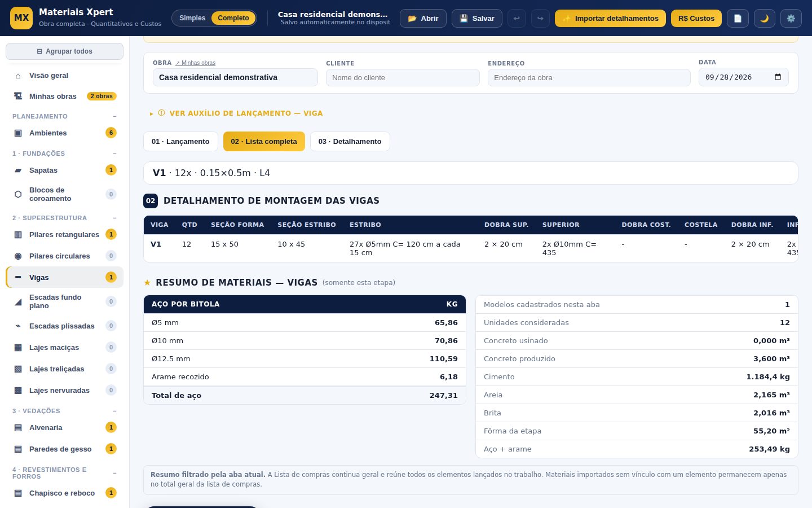812x508 pixels.
Task: Open Visão geral home icon
Action: click(x=18, y=76)
